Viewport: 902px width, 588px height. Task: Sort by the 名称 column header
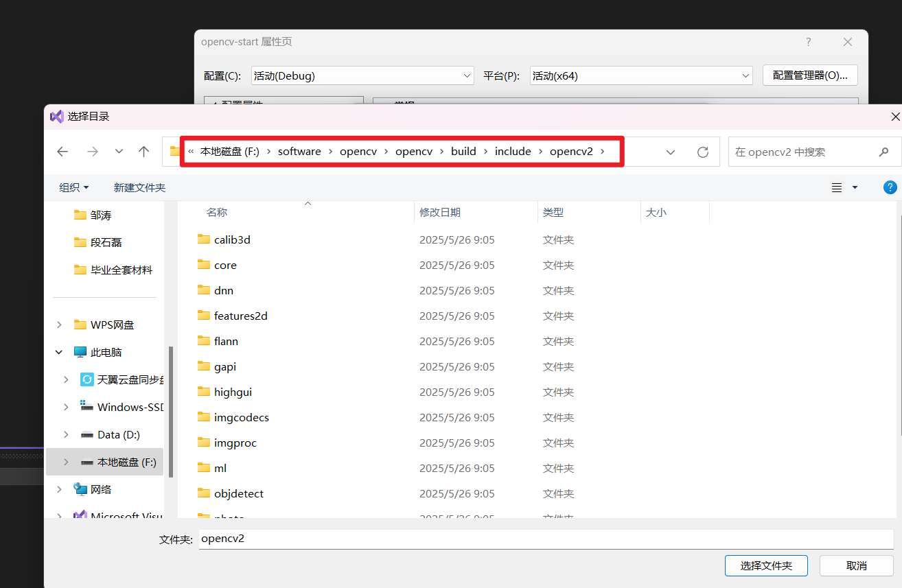tap(217, 213)
